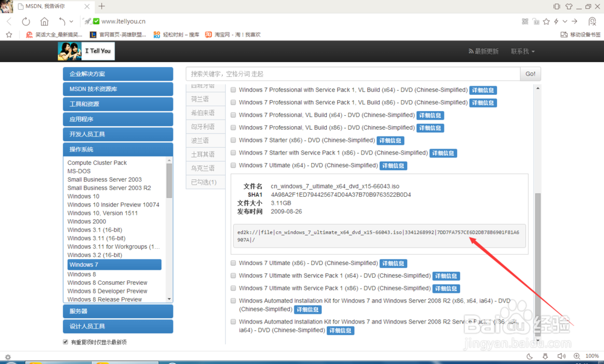Expand 设计人员工具 category

click(118, 327)
